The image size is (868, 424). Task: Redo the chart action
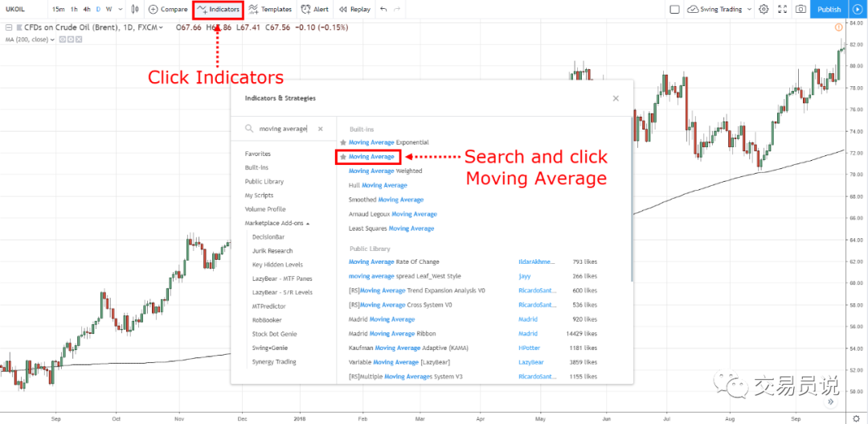pos(397,9)
